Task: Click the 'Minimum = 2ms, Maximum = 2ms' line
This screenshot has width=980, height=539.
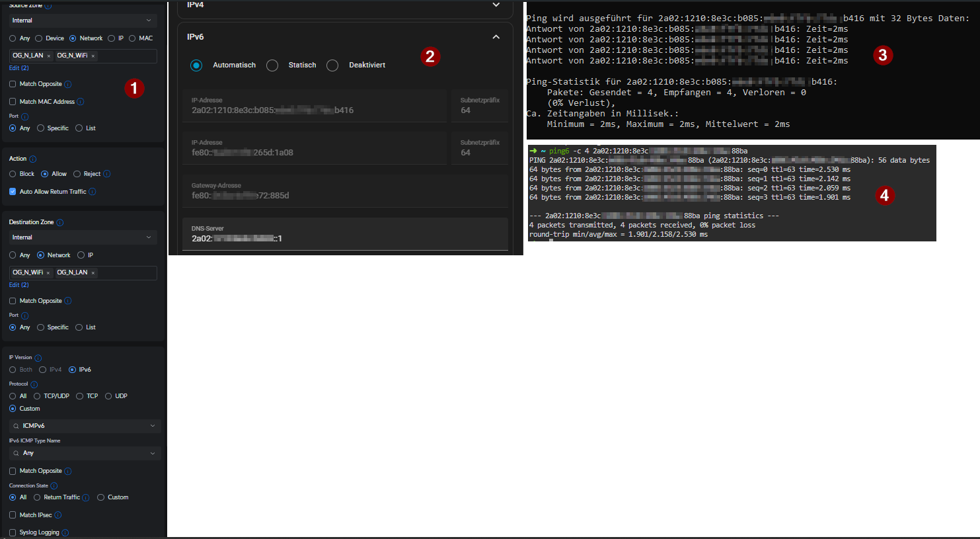Action: click(668, 124)
